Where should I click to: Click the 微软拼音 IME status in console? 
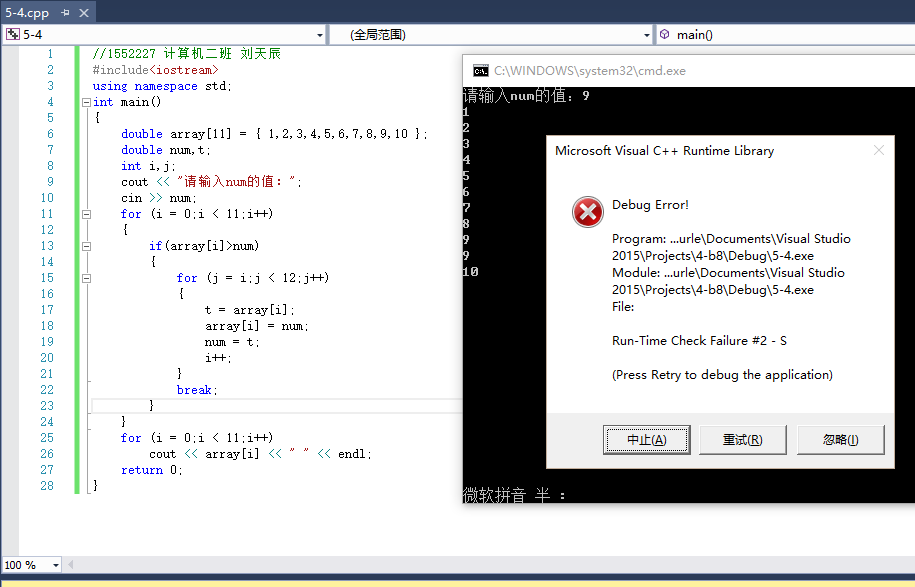514,495
